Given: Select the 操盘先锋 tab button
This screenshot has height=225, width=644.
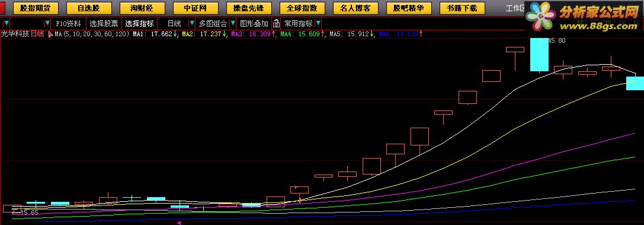Looking at the screenshot, I should [x=249, y=8].
